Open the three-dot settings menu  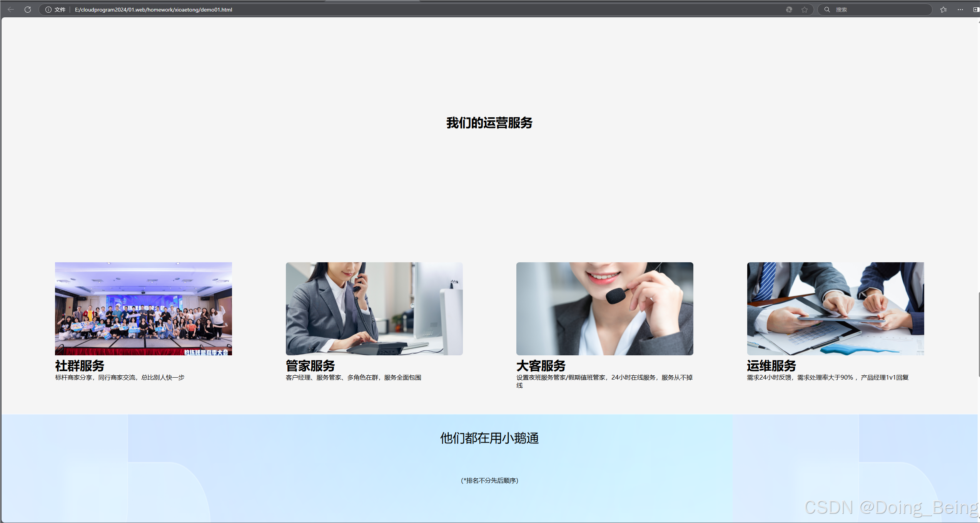pyautogui.click(x=960, y=10)
